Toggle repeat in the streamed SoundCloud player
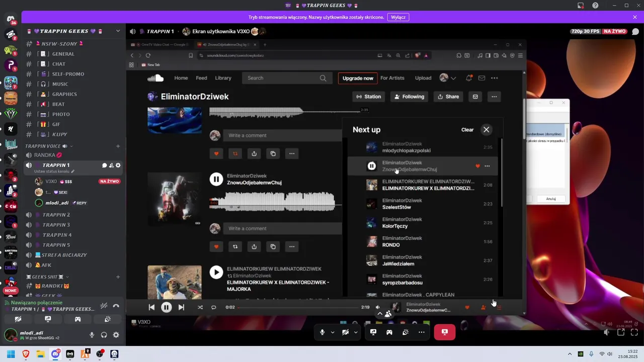The height and width of the screenshot is (362, 644). [214, 307]
